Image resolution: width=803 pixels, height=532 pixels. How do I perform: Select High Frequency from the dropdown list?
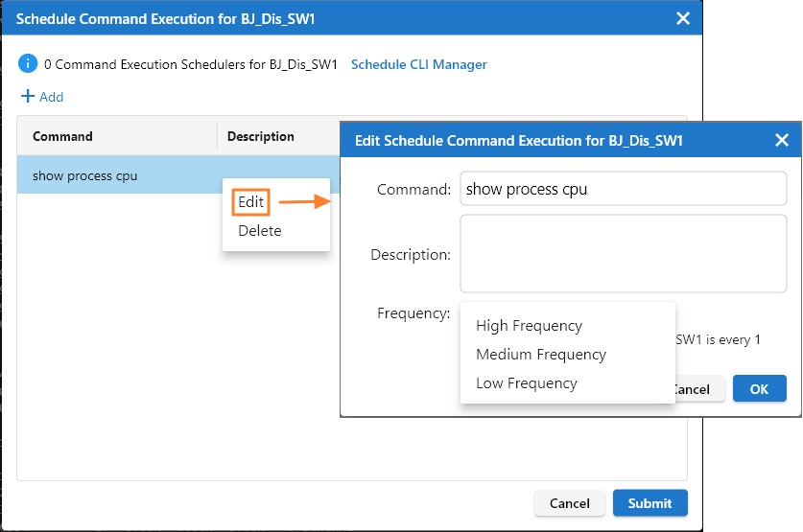click(x=529, y=326)
